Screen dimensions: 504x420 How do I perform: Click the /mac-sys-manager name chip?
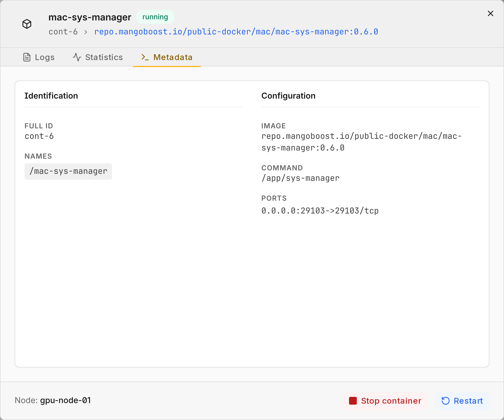pos(68,171)
